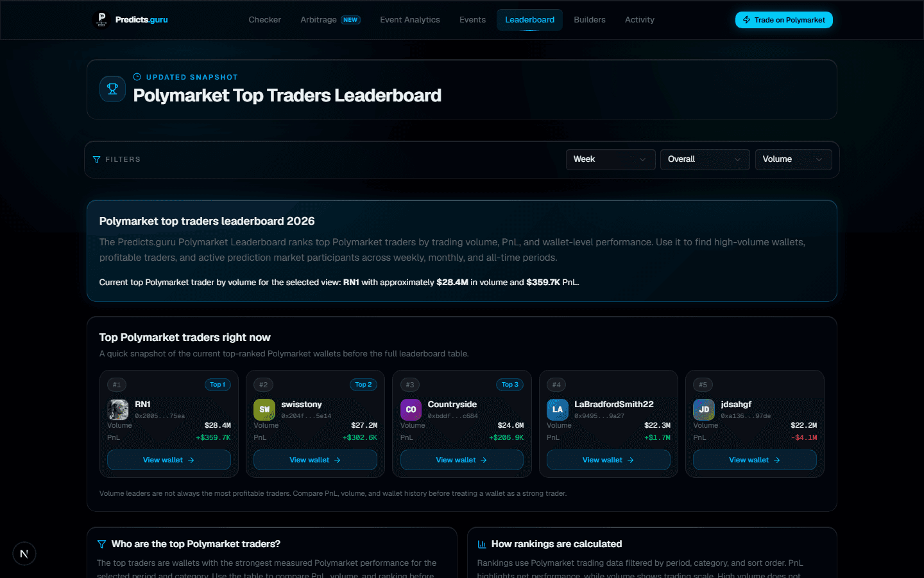Click the RN1 trader avatar
924x578 pixels.
(118, 410)
